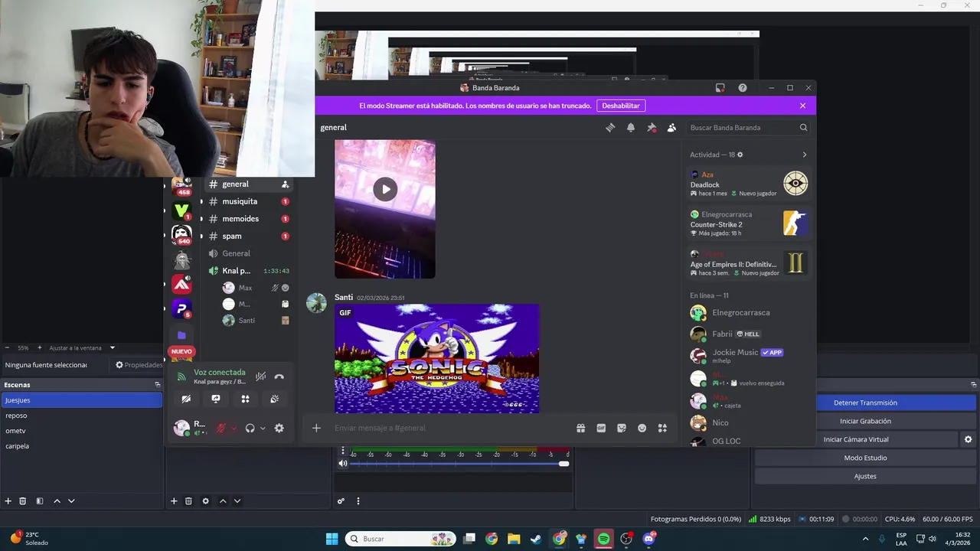Share your screen in voice panel
The height and width of the screenshot is (551, 980).
point(216,399)
